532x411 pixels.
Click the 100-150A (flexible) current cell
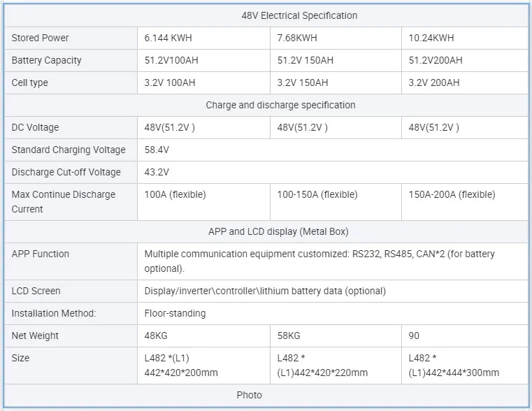coord(317,194)
